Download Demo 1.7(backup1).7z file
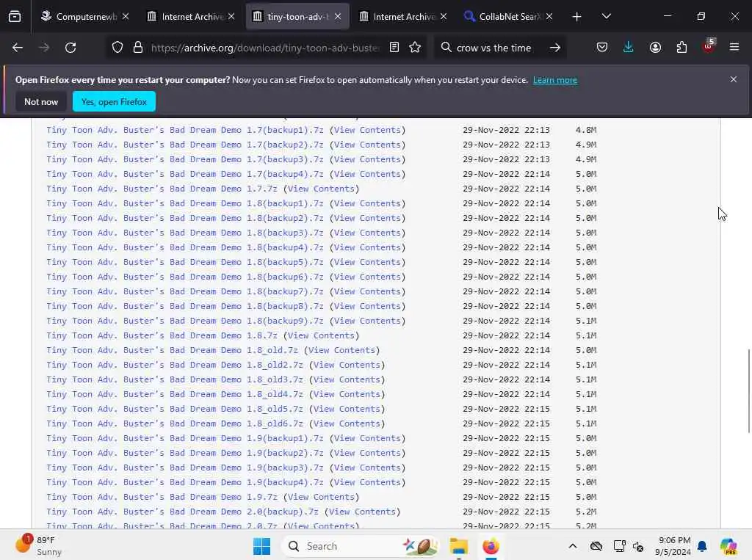752x560 pixels. pyautogui.click(x=185, y=130)
